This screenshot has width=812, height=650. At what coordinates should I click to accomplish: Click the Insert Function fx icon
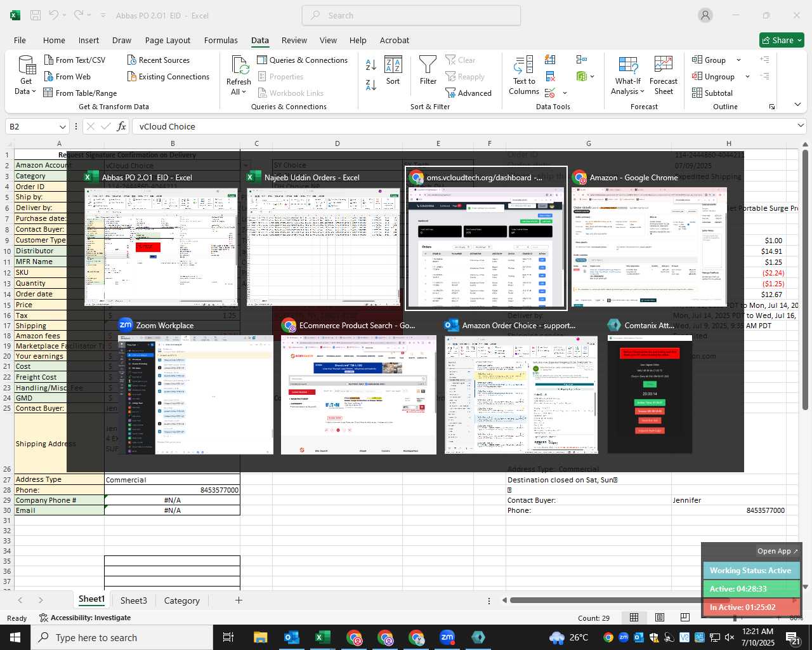[x=122, y=126]
